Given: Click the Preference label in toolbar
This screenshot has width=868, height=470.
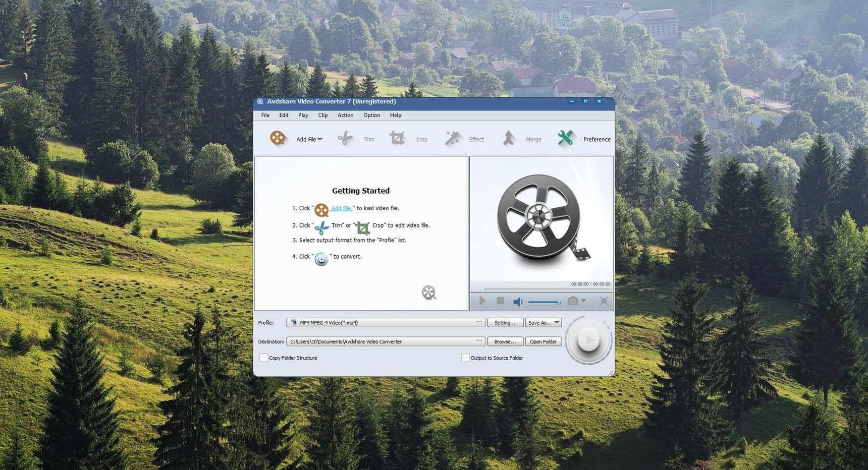Looking at the screenshot, I should coord(597,140).
